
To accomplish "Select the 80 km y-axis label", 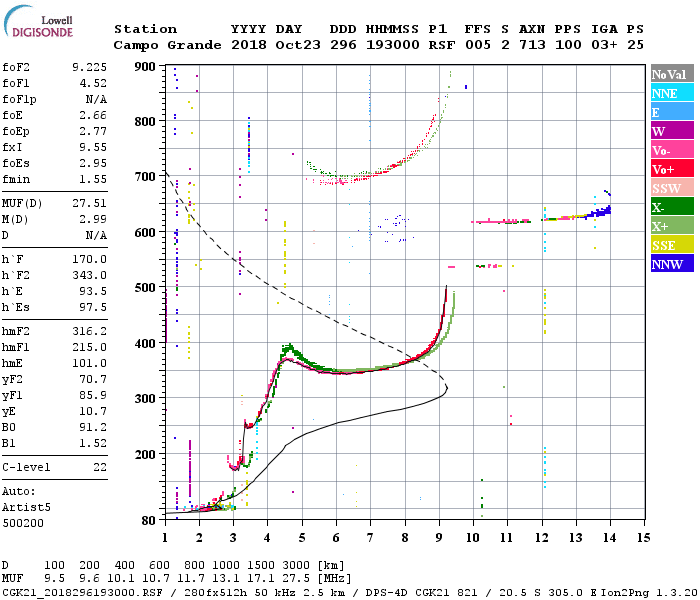I will pyautogui.click(x=149, y=520).
